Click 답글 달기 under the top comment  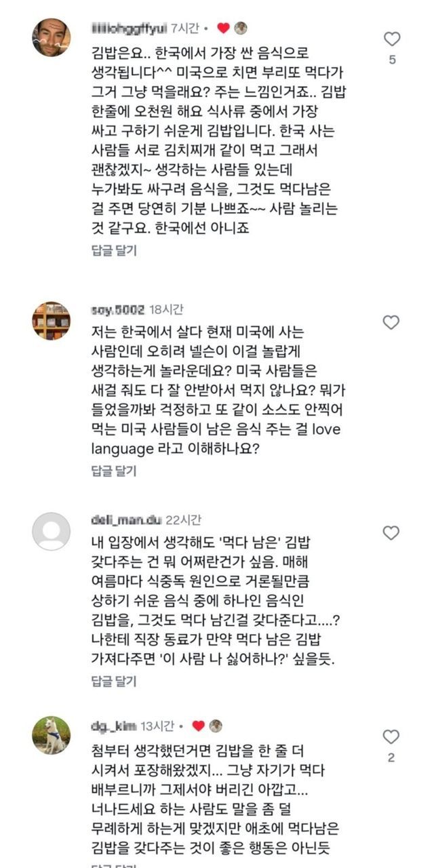tap(113, 250)
